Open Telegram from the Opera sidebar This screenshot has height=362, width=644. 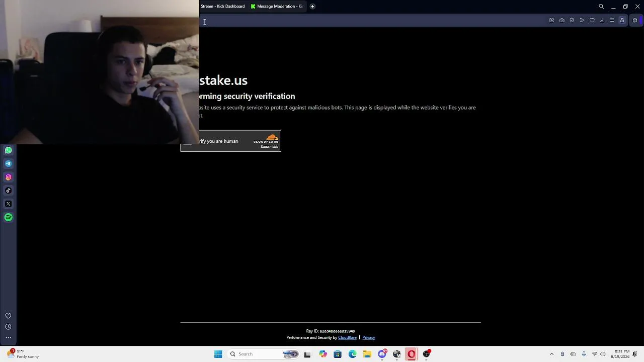point(8,163)
